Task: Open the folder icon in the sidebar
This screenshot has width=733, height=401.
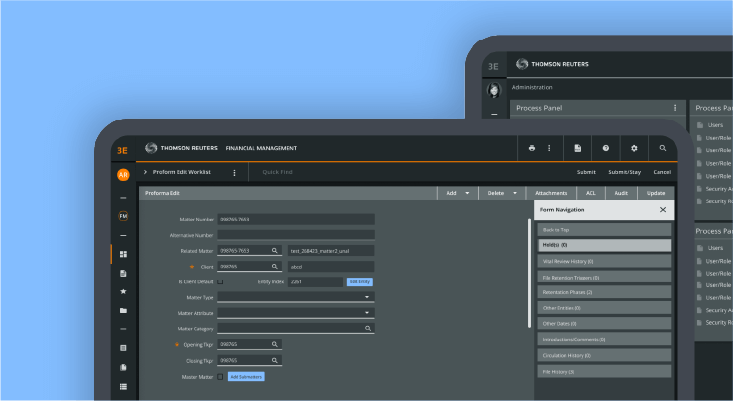Action: click(123, 310)
